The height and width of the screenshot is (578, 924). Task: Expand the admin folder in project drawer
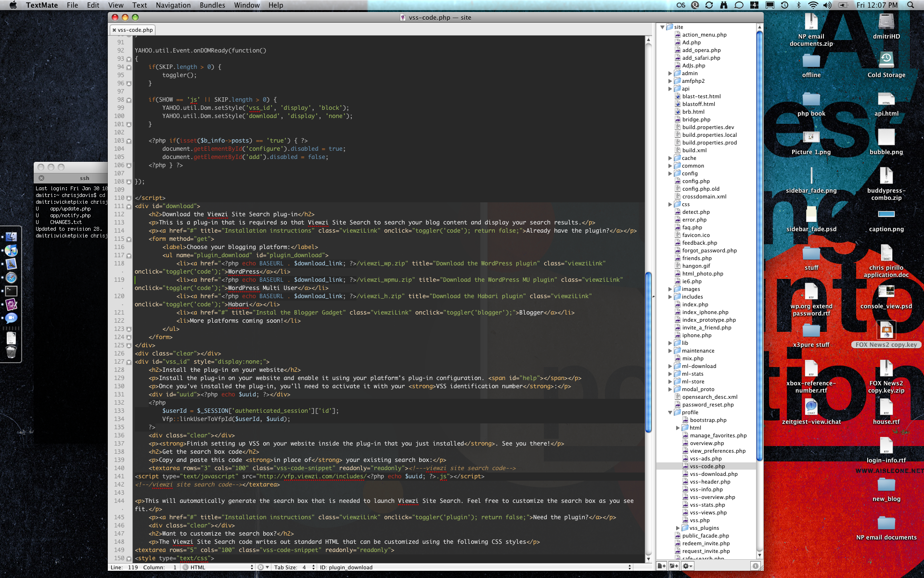pyautogui.click(x=670, y=73)
